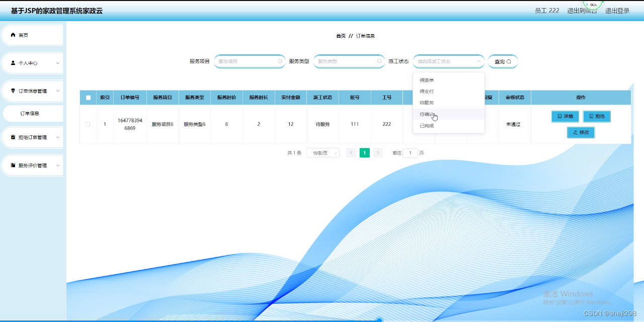This screenshot has height=322, width=644.
Task: Toggle the select-all checkbox in table header
Action: click(x=87, y=97)
